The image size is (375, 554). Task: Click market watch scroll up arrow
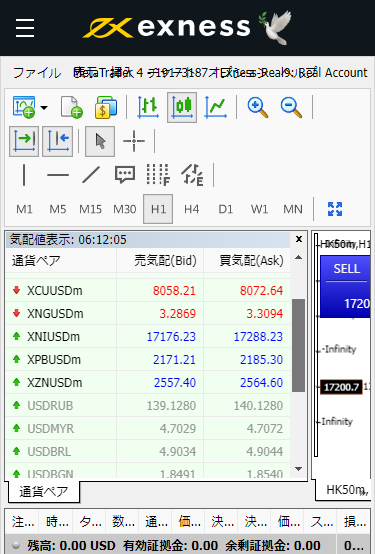pos(299,257)
